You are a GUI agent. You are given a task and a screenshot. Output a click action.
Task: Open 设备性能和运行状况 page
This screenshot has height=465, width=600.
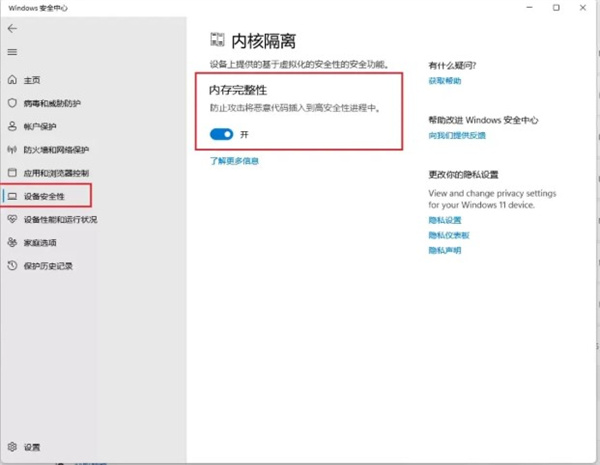[x=60, y=220]
